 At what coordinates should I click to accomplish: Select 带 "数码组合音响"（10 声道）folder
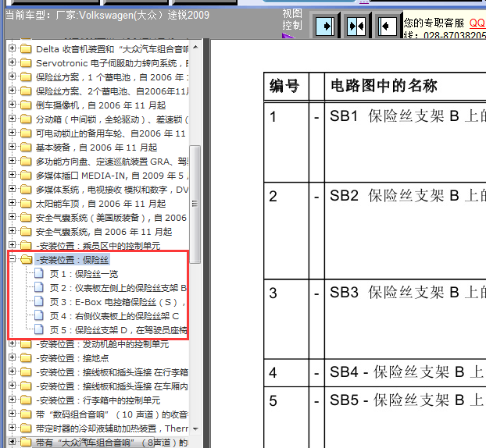(x=112, y=414)
